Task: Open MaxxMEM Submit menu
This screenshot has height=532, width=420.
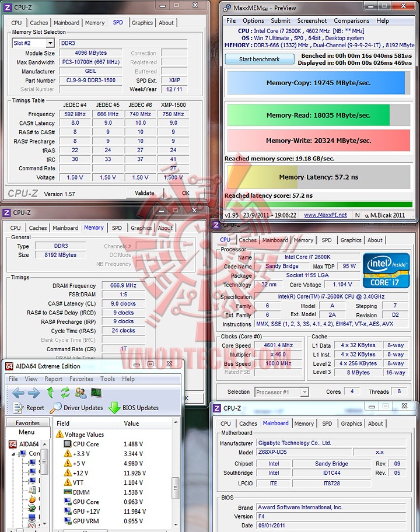Action: [x=281, y=20]
